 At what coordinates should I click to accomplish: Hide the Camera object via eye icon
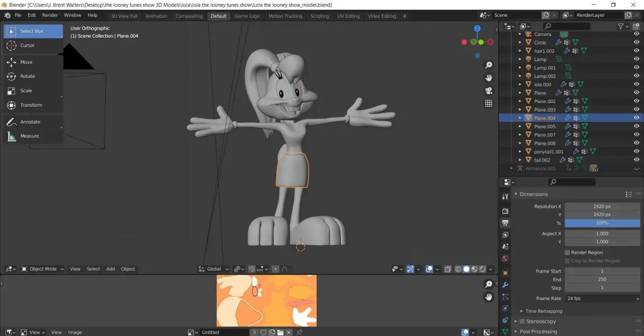click(x=636, y=34)
